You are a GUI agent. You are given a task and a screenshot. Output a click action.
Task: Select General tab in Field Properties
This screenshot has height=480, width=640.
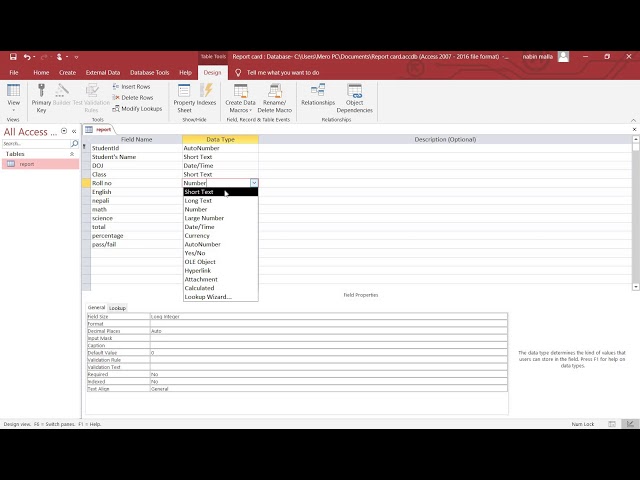(96, 307)
